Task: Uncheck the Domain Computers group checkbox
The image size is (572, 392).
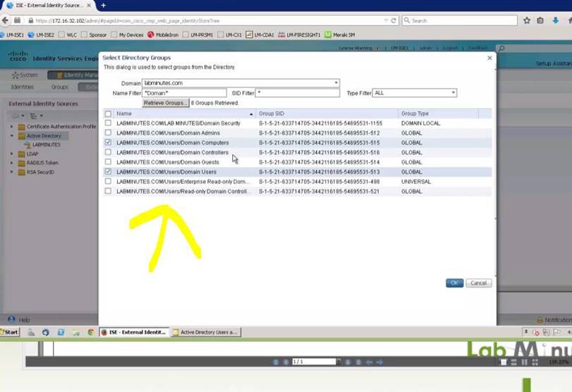Action: (x=108, y=142)
